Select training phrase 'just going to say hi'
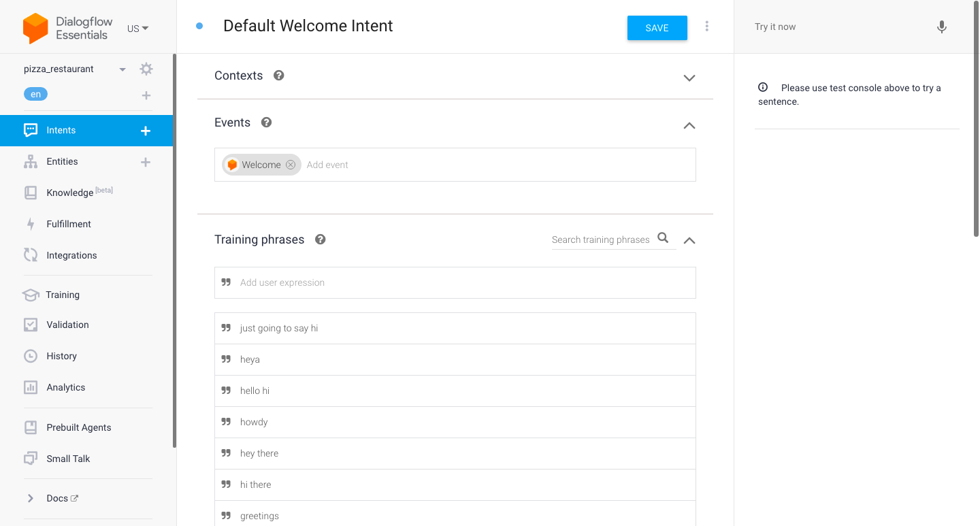The image size is (980, 526). click(455, 328)
